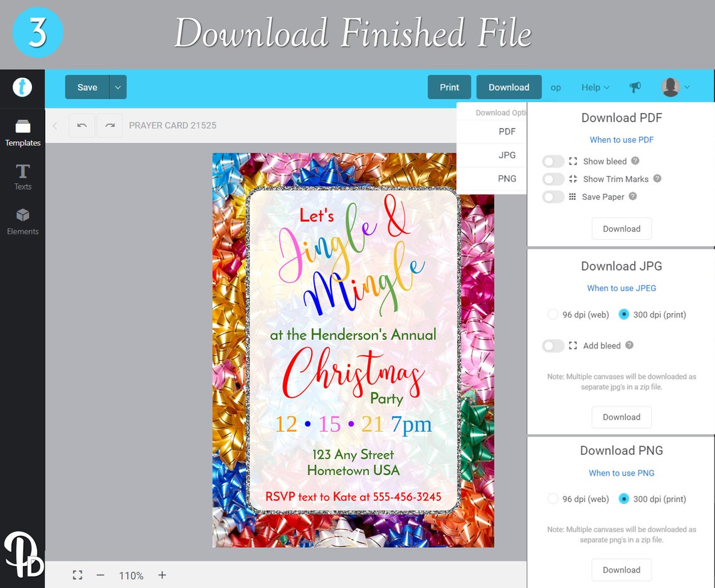Open the Elements panel in the sidebar
Viewport: 715px width, 588px height.
point(23,221)
